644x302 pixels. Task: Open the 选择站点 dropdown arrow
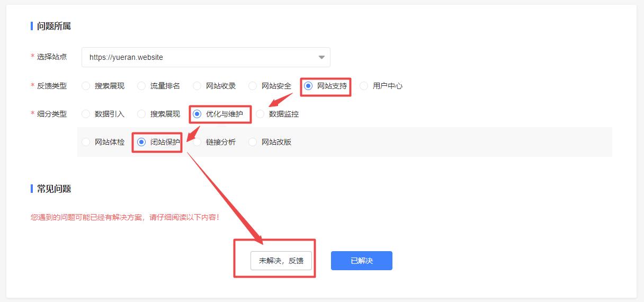tap(321, 57)
